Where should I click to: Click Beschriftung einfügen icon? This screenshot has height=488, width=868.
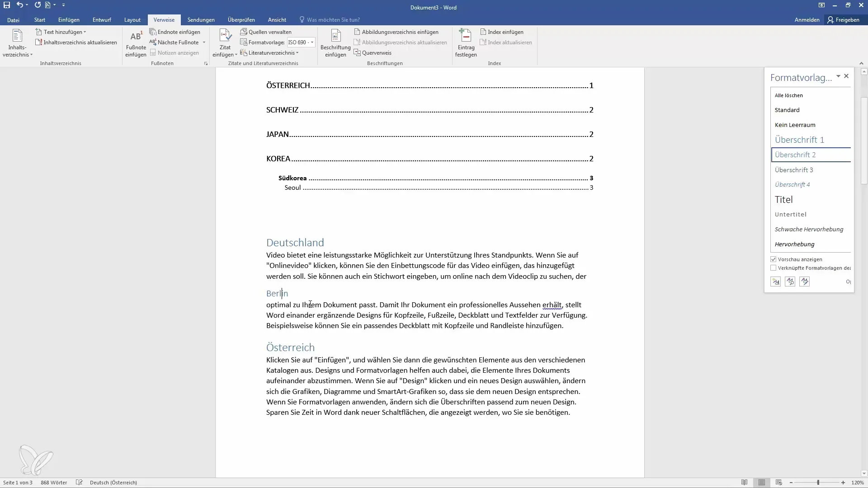(x=335, y=43)
